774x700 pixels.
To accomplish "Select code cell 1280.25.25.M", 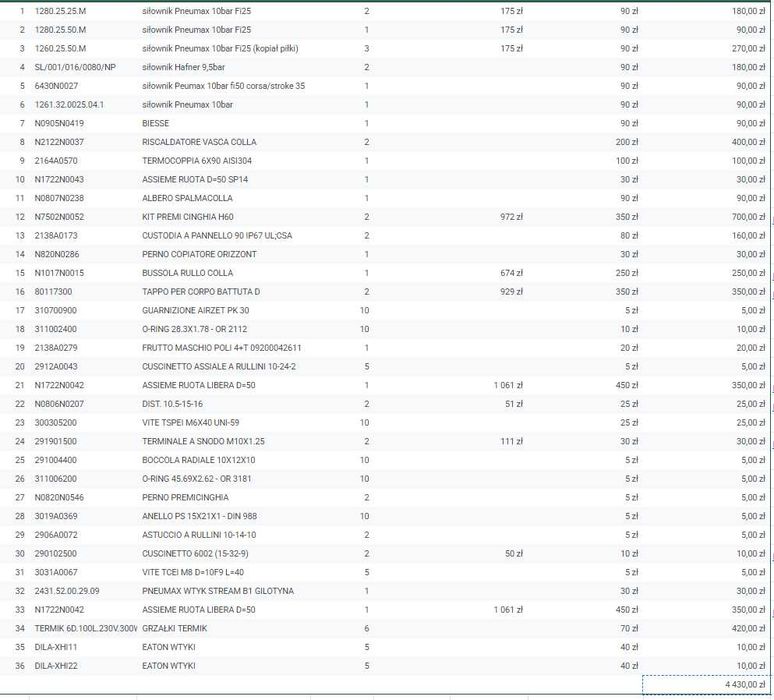I will tap(60, 11).
